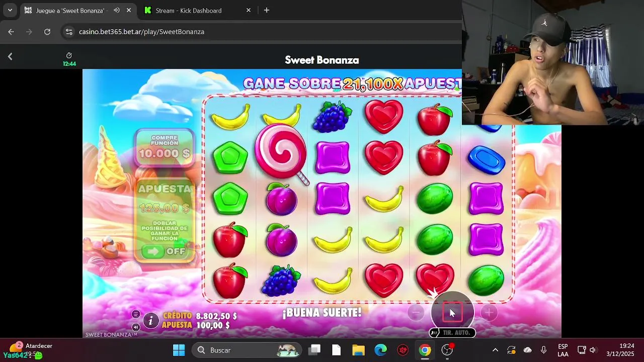The width and height of the screenshot is (644, 362).
Task: Open the clock showing 19:24 3/12/2025
Action: pos(620,350)
